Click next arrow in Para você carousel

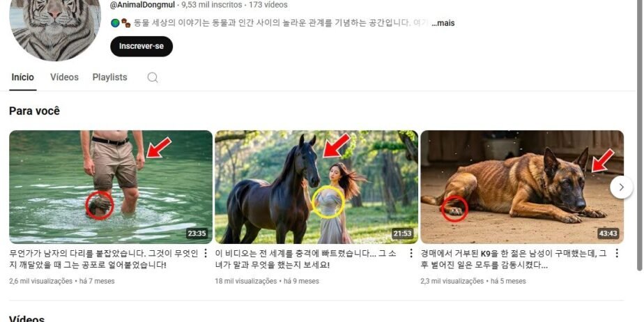(x=621, y=187)
